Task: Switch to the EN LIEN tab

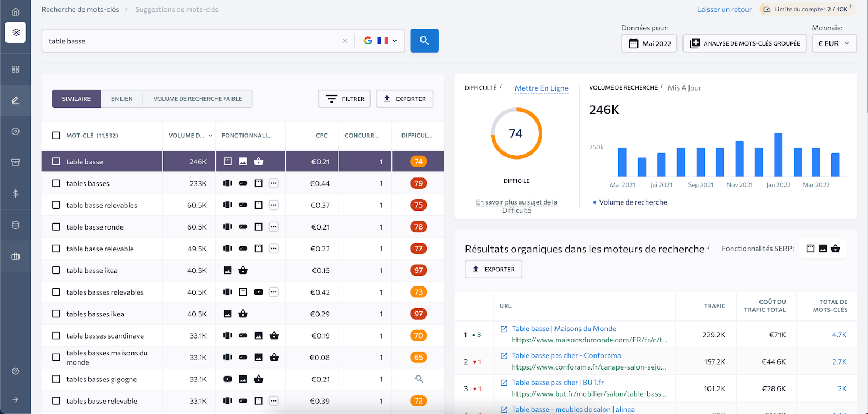Action: point(122,99)
